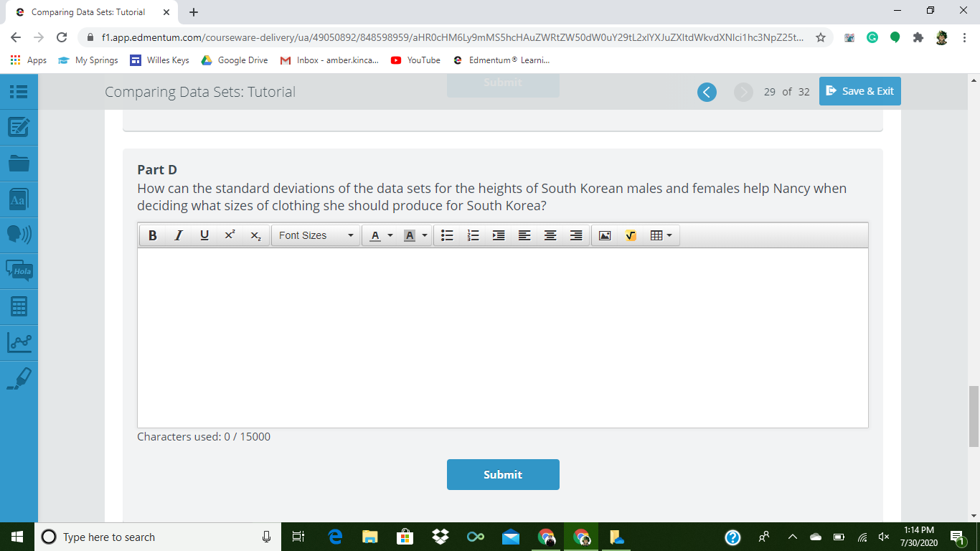Open the Chrome profile avatar
The width and height of the screenshot is (980, 551).
942,37
